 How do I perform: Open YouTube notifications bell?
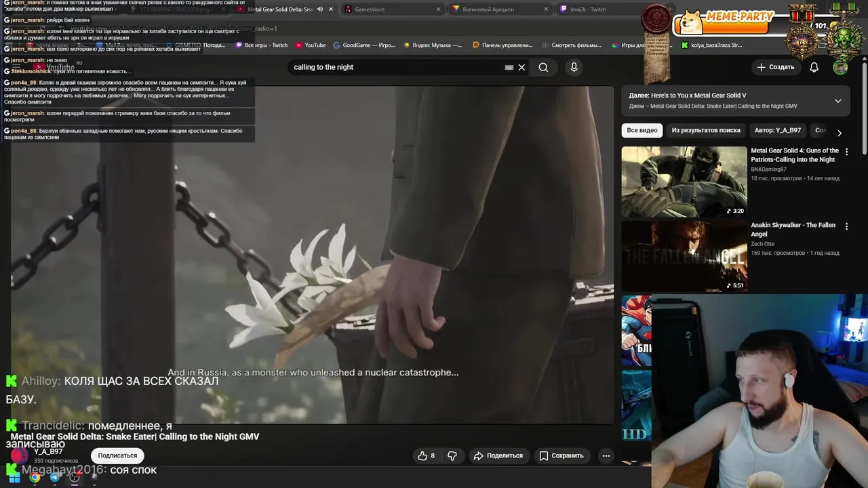(814, 67)
